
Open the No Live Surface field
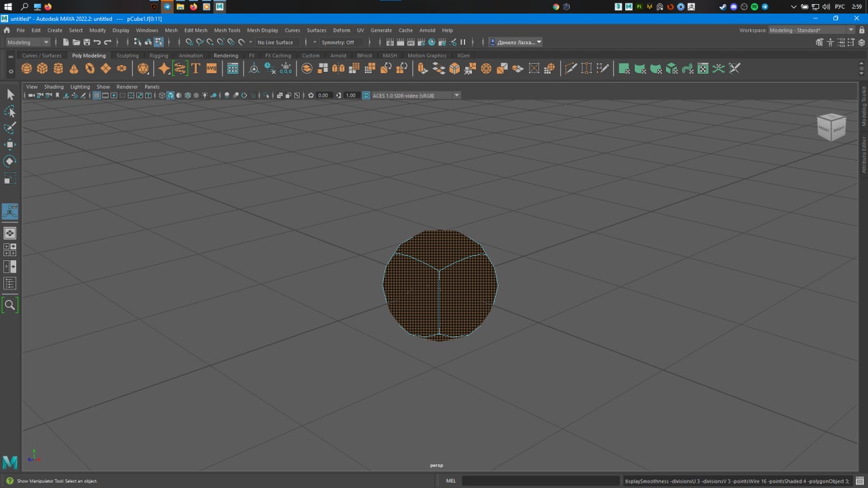tap(275, 42)
